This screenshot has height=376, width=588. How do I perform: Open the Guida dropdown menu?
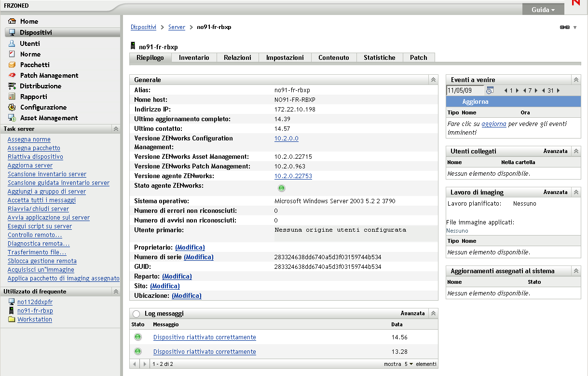tap(543, 10)
